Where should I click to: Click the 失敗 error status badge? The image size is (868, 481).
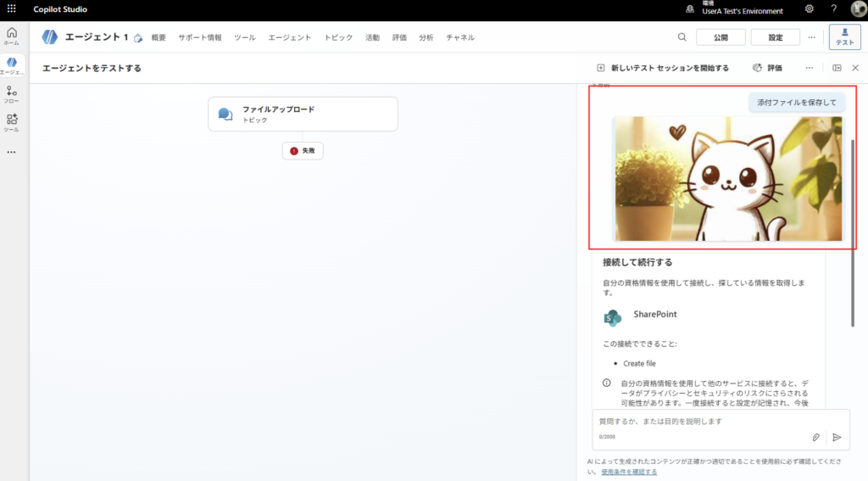[x=303, y=151]
